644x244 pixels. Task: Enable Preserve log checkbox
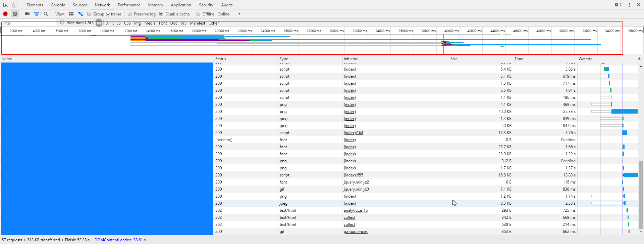click(x=130, y=14)
